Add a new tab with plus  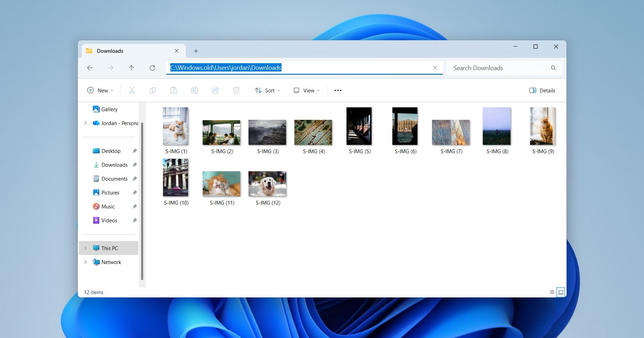tap(196, 51)
